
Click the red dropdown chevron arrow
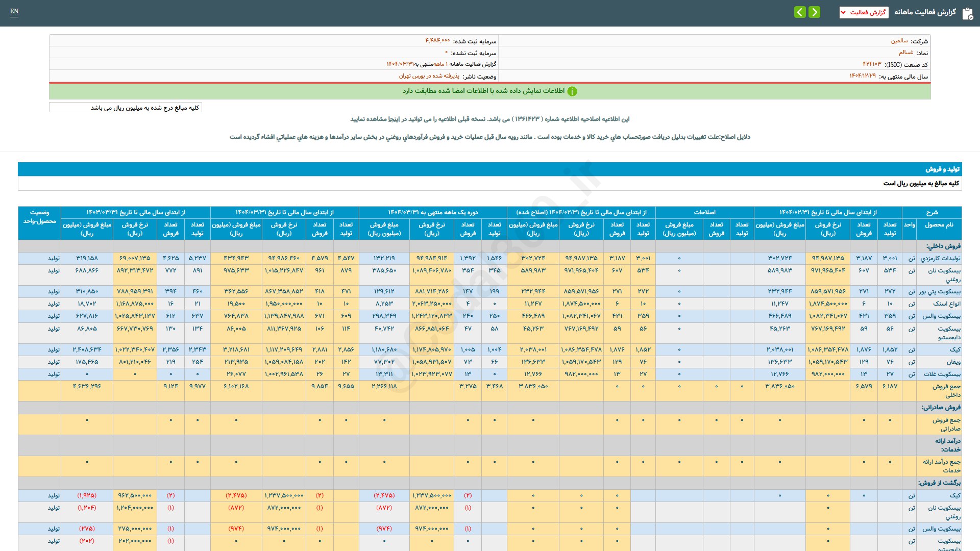point(843,13)
